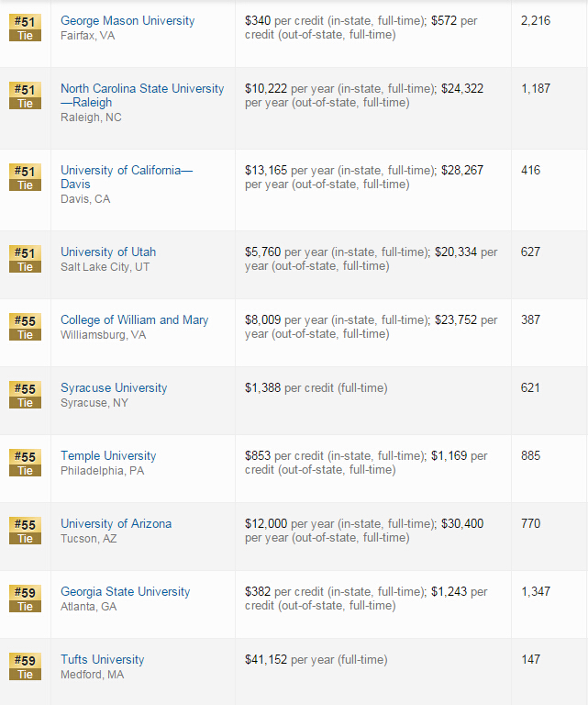Screen dimensions: 588x705
Task: Click the #51 Tie badge for UC Davis
Action: click(25, 177)
